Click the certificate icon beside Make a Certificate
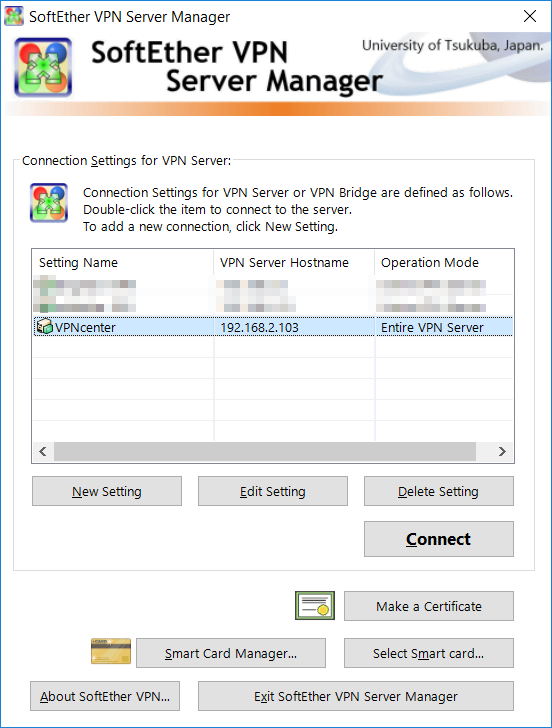This screenshot has height=728, width=552. 315,605
